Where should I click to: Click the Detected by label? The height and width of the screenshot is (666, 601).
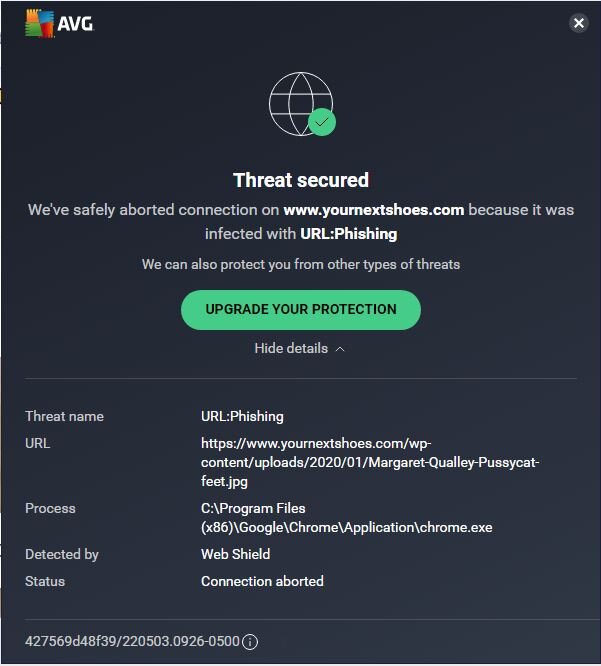click(x=61, y=554)
